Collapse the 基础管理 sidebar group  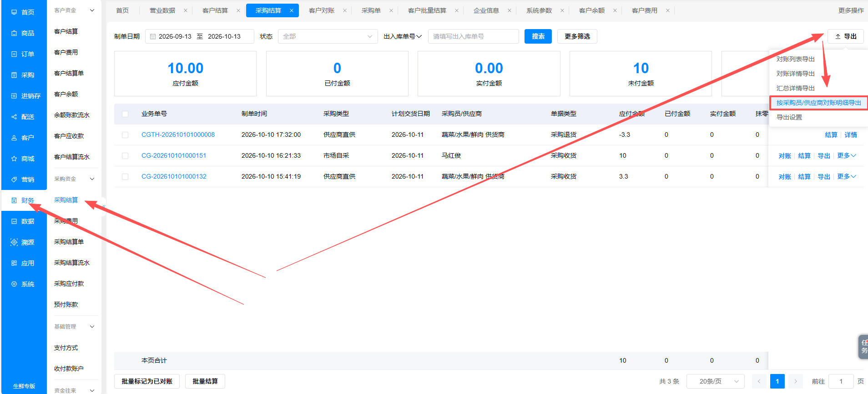coord(92,327)
